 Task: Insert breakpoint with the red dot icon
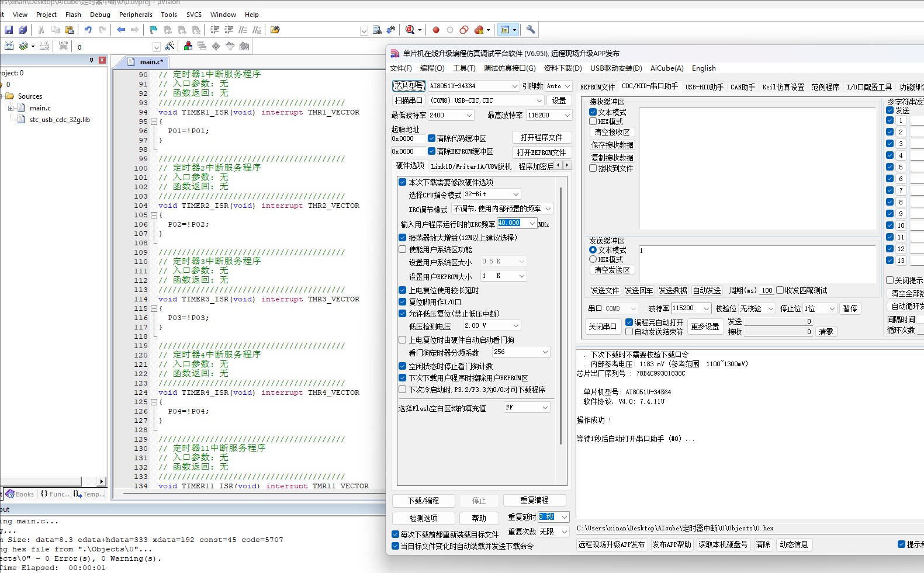436,30
